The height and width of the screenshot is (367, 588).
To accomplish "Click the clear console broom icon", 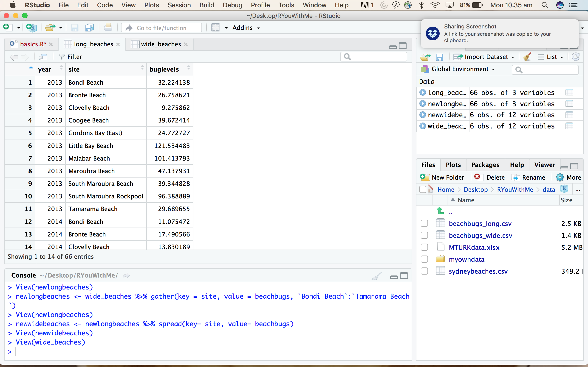I will coord(377,276).
